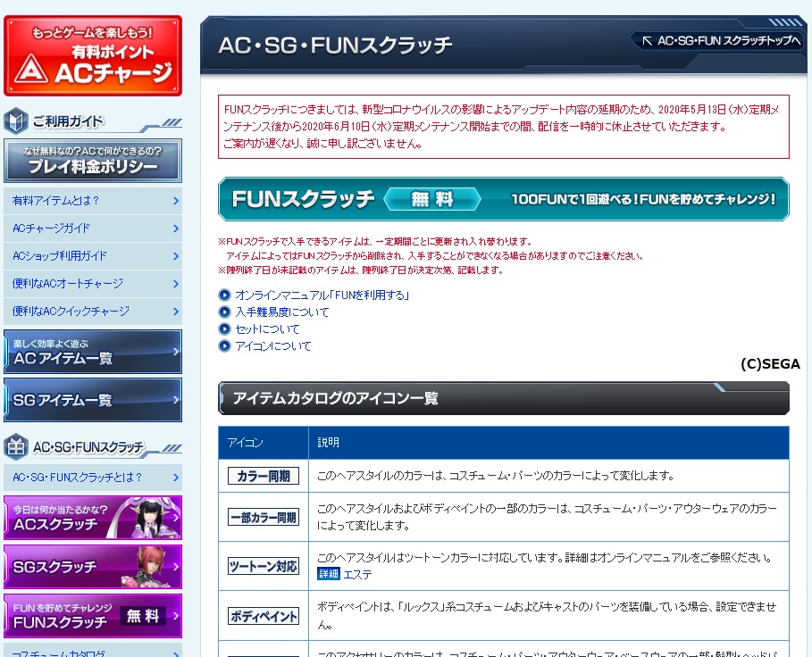The width and height of the screenshot is (812, 657).
Task: Click the ツートーン対応 icon badge
Action: point(264,566)
